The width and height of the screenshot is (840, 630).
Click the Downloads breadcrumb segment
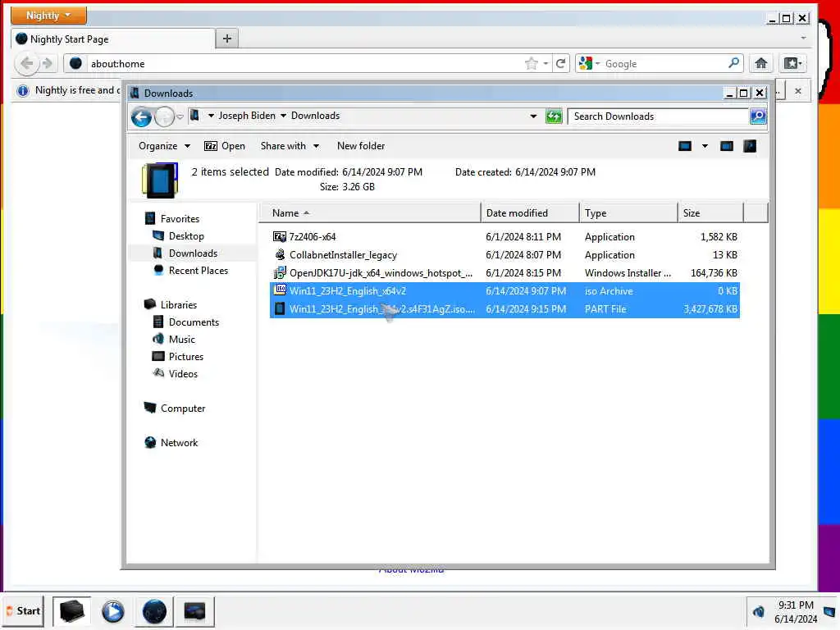coord(316,116)
